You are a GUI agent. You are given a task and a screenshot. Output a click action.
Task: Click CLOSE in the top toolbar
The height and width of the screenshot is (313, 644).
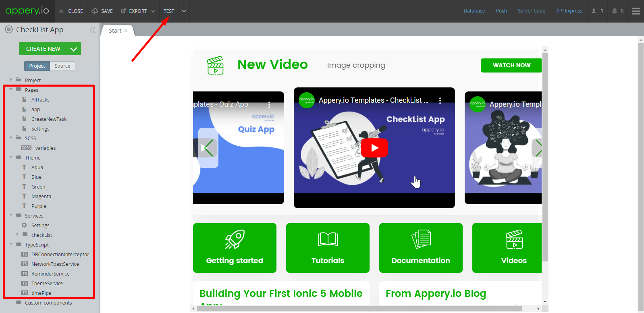coord(71,11)
